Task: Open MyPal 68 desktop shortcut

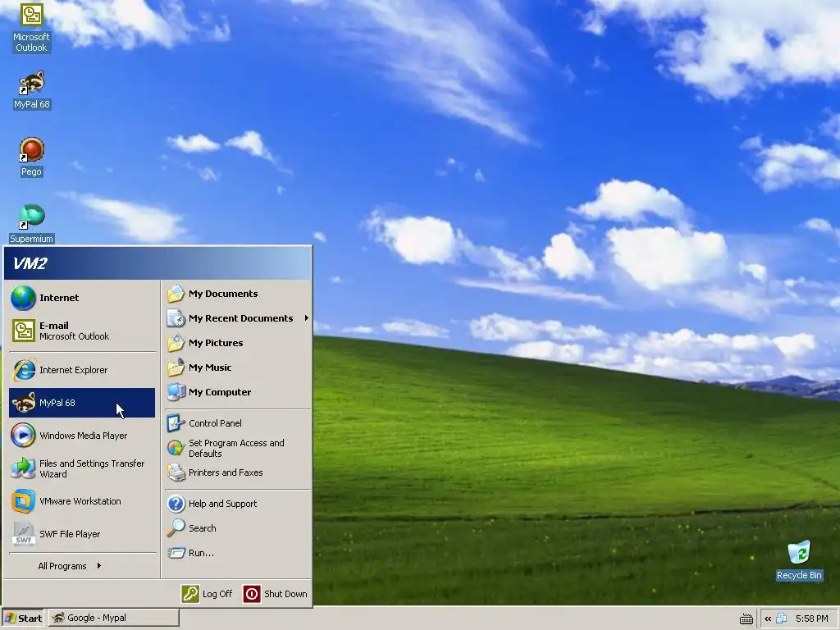Action: pyautogui.click(x=32, y=90)
